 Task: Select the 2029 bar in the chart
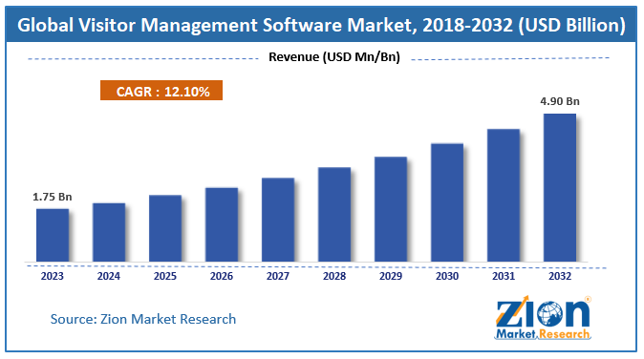point(391,209)
